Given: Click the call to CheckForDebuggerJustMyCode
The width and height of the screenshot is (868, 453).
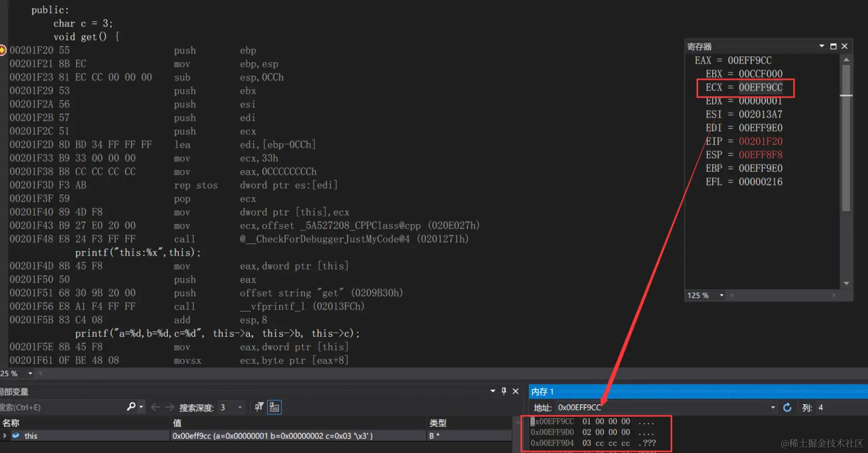Looking at the screenshot, I should pos(239,239).
